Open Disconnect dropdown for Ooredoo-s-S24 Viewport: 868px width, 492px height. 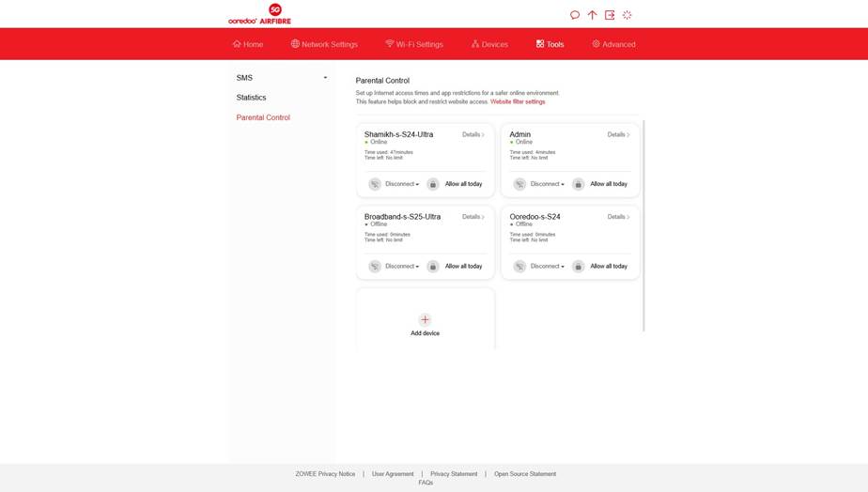tap(547, 267)
